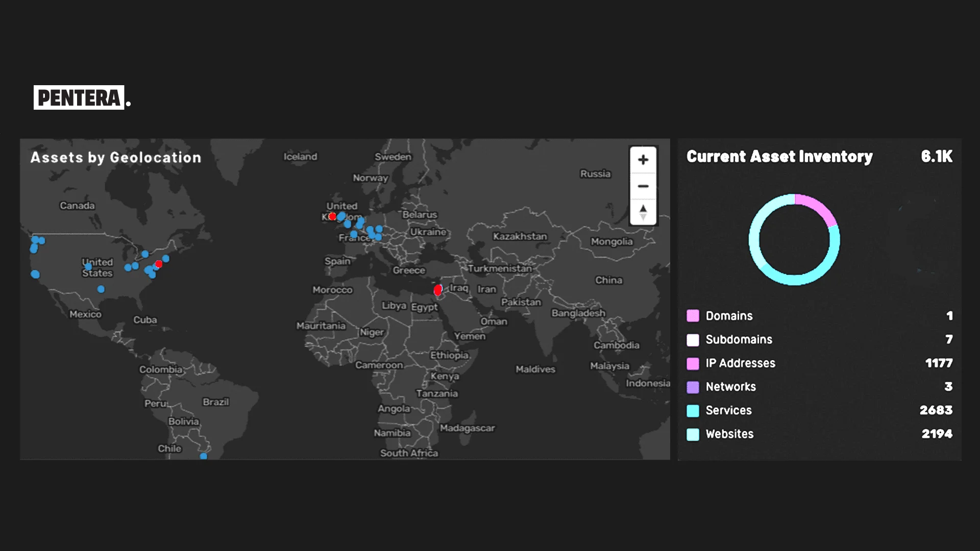Click the Assets by Geolocation title
This screenshot has width=980, height=551.
tap(116, 158)
